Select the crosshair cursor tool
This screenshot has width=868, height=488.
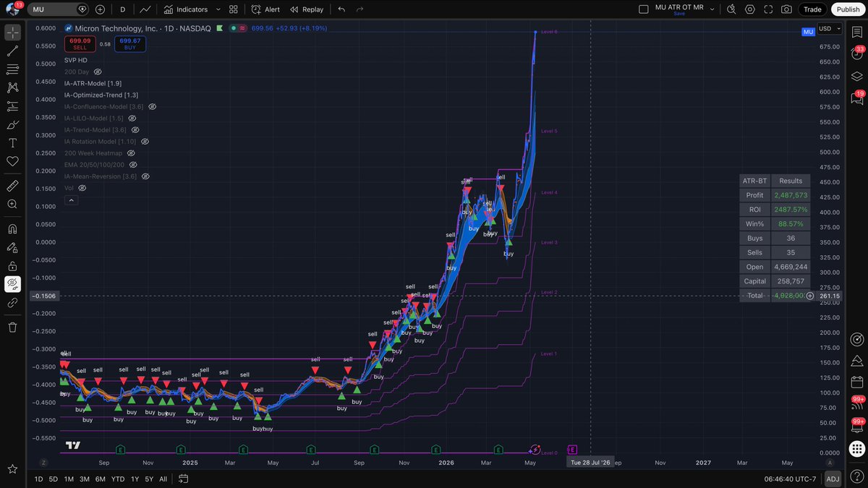click(12, 33)
